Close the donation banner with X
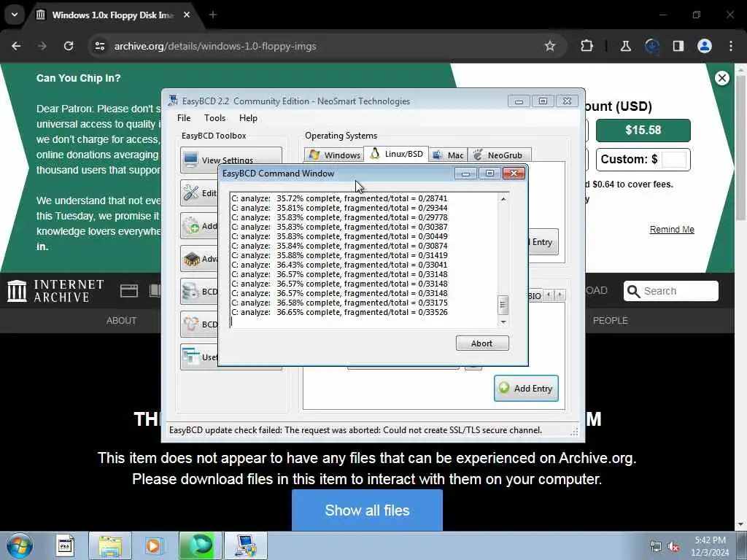The image size is (747, 560). (721, 78)
